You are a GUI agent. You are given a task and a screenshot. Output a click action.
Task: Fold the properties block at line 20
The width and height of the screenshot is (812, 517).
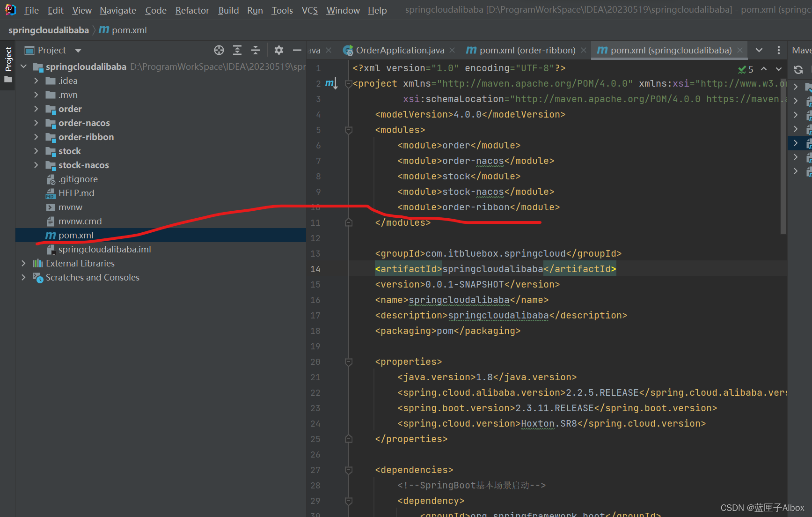[x=349, y=362]
